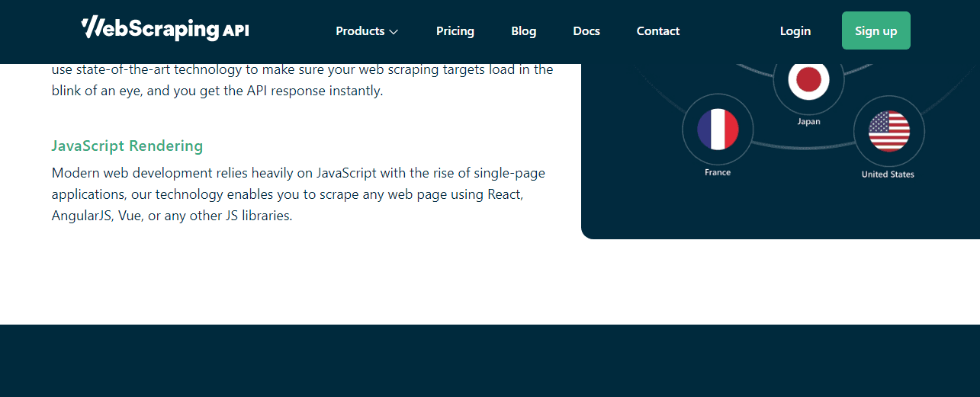This screenshot has height=397, width=980.
Task: Click the dark footer band at the bottom
Action: [x=490, y=360]
